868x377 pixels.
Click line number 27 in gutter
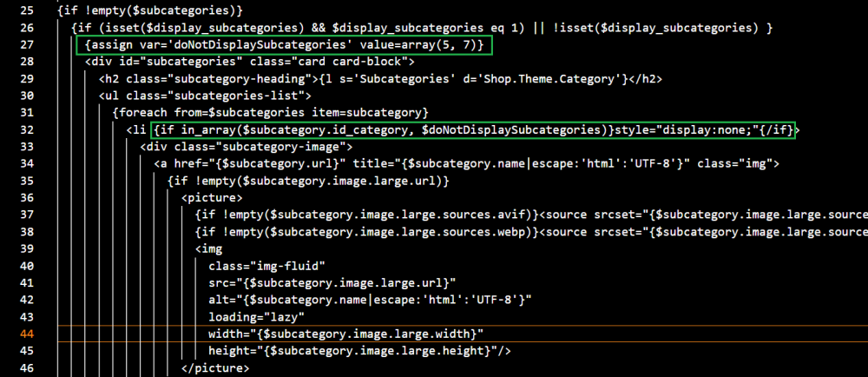pos(27,45)
